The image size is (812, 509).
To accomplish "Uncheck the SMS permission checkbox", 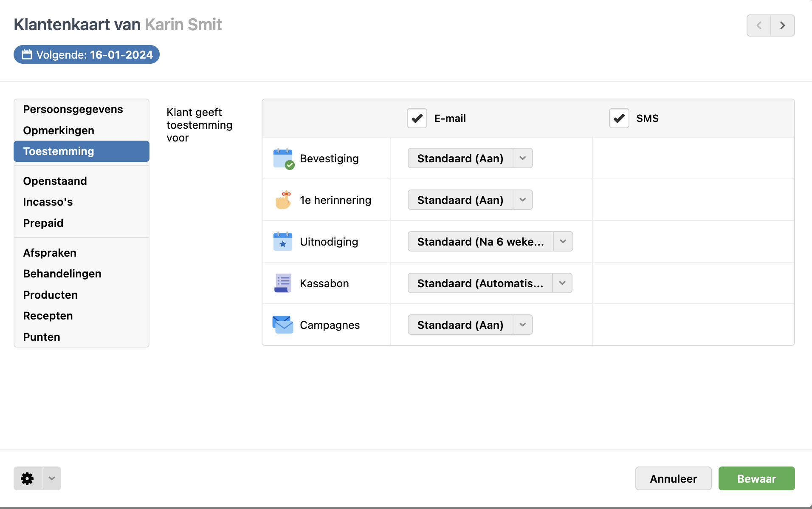I will (x=619, y=118).
